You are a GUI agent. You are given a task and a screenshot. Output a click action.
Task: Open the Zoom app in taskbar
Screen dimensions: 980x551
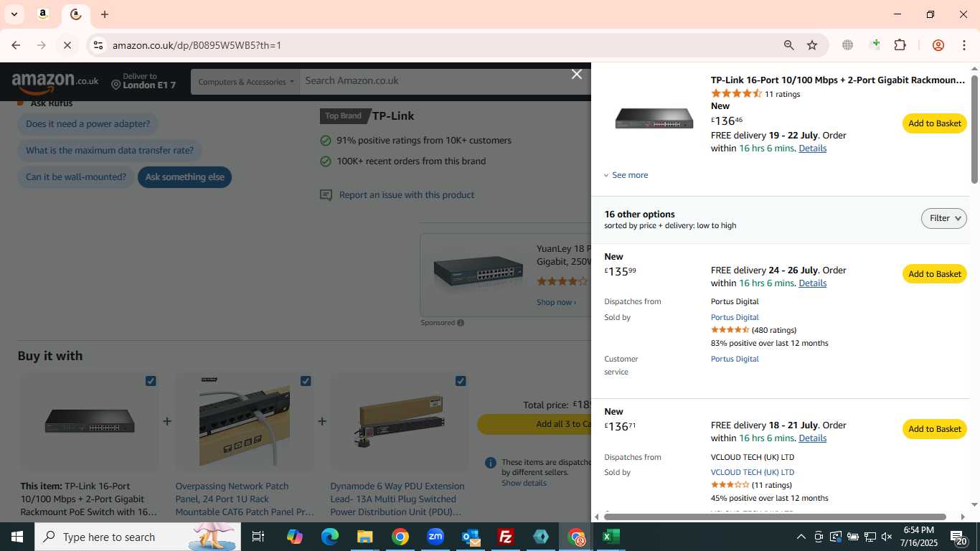tap(435, 537)
